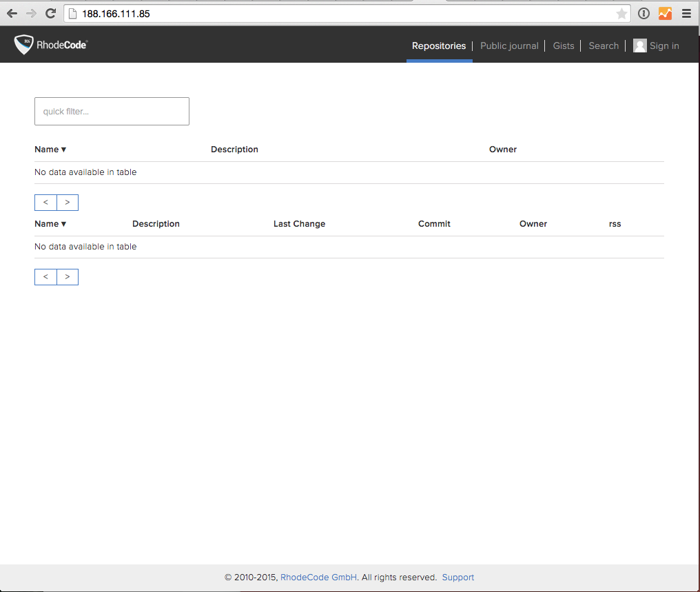
Task: Click the browser forward arrow
Action: pos(31,13)
